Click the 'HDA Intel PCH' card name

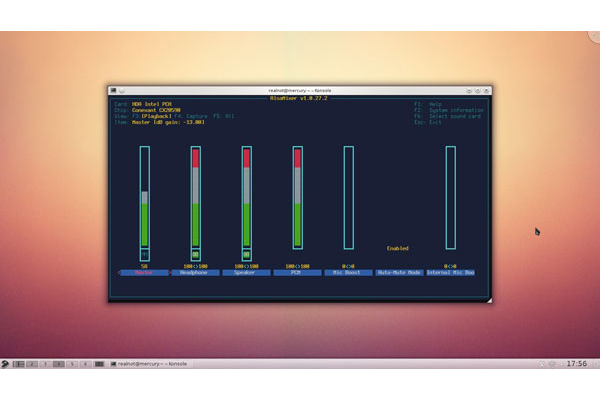[x=152, y=104]
